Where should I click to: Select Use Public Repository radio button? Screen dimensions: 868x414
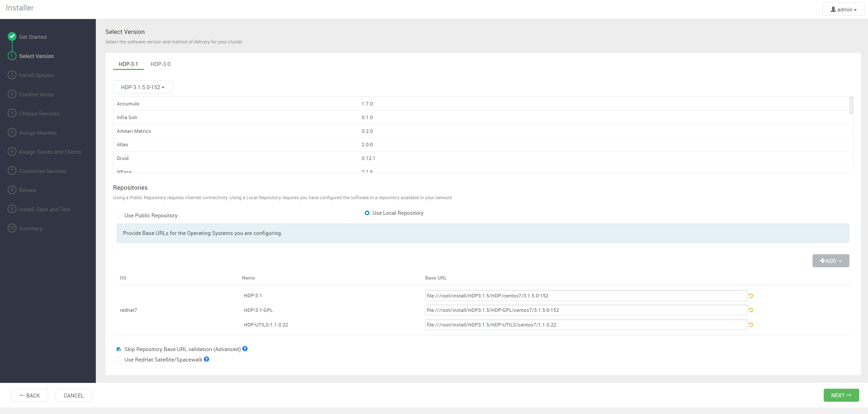pos(119,215)
